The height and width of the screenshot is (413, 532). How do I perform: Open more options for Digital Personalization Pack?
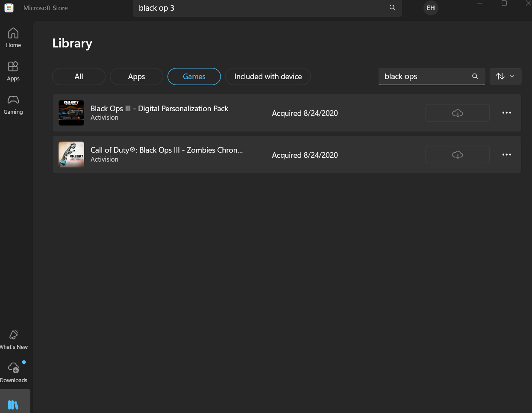pos(506,113)
